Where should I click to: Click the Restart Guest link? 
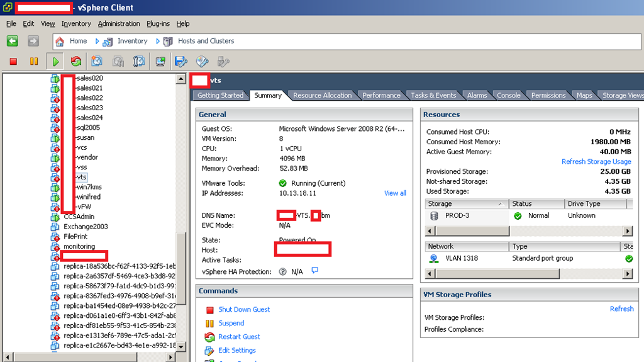[239, 337]
